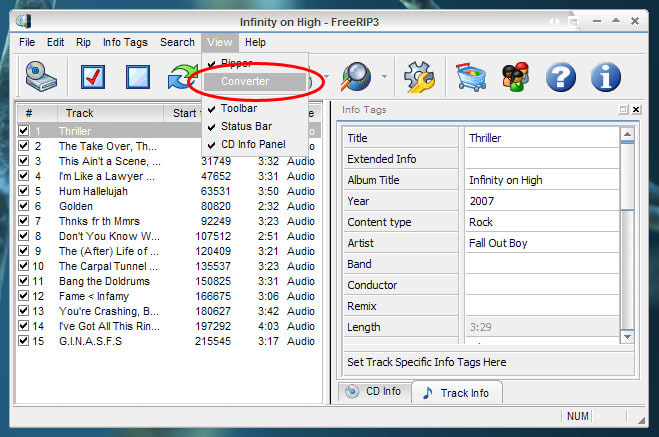Viewport: 659px width, 437px height.
Task: Select track row Golden
Action: pos(169,206)
